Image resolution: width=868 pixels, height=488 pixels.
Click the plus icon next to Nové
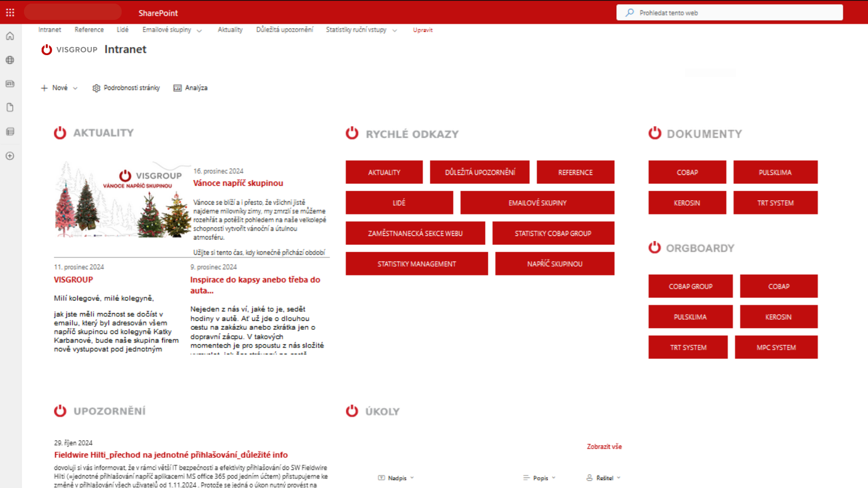pos(44,88)
